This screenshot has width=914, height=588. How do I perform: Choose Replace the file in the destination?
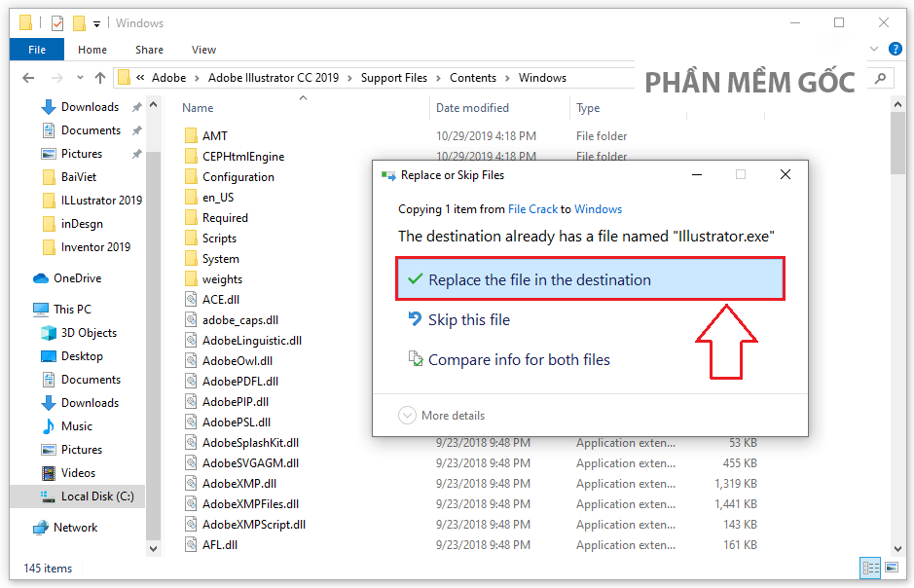tap(589, 279)
